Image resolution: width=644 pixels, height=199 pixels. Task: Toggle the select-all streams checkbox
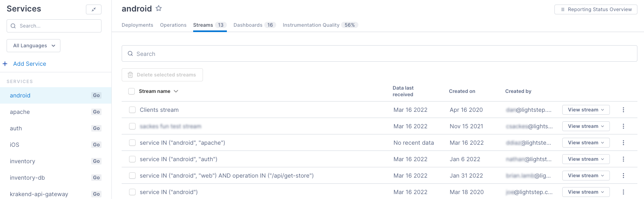132,91
